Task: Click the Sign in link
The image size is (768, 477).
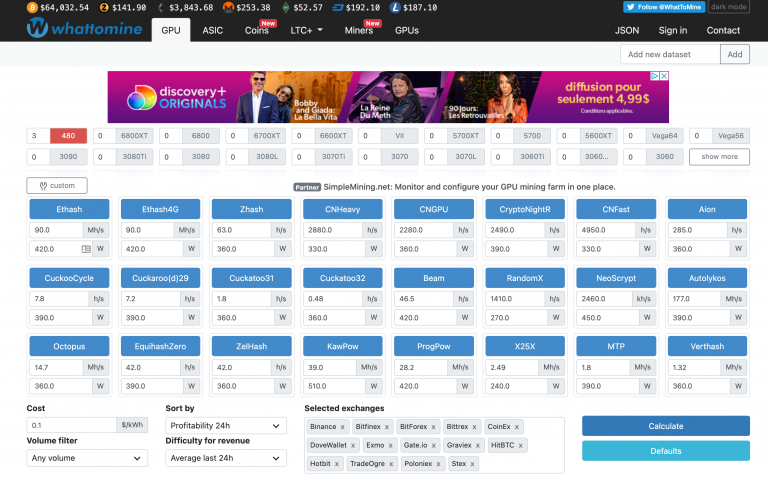Action: pos(672,30)
